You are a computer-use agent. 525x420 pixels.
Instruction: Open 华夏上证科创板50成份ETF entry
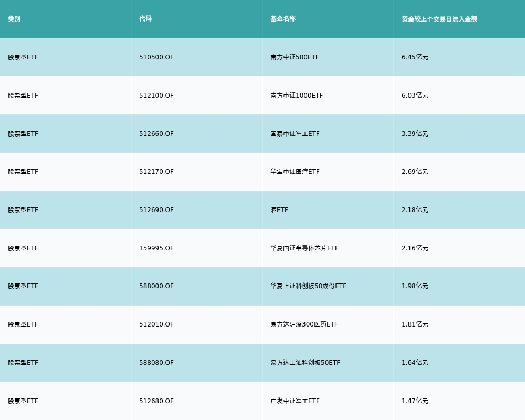click(308, 286)
